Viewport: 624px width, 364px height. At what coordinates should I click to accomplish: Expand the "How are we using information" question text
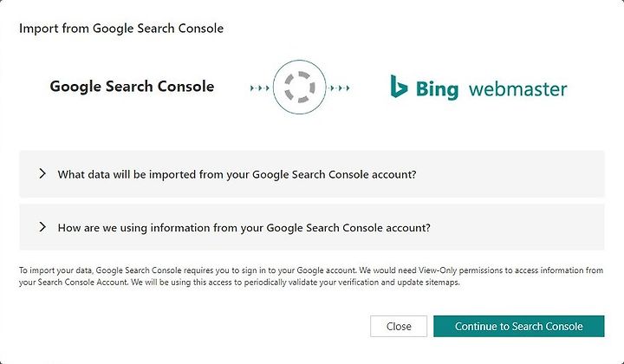pyautogui.click(x=244, y=228)
